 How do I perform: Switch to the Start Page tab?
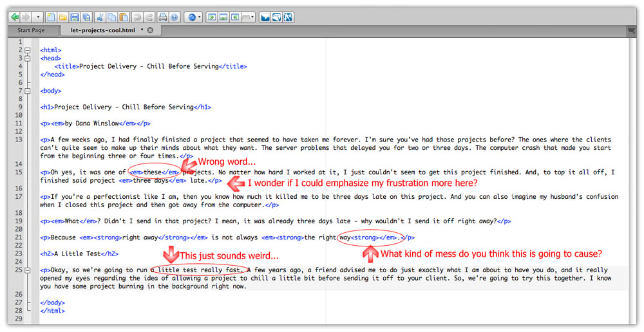tap(31, 30)
